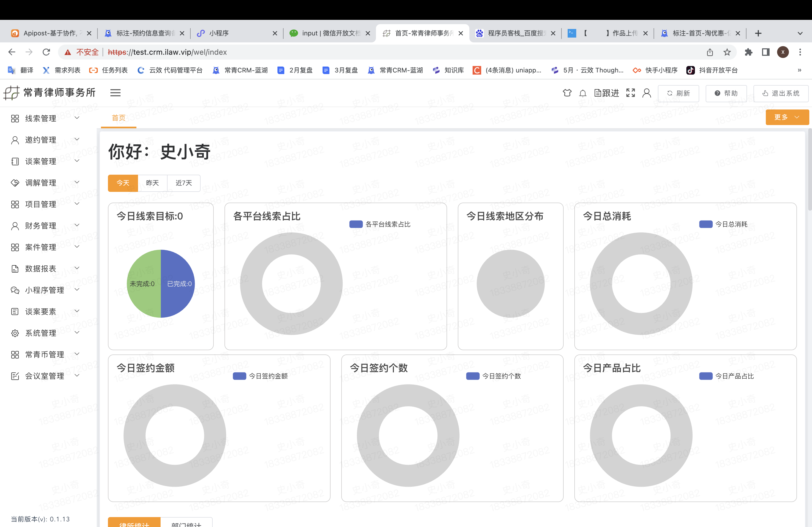This screenshot has width=812, height=527.
Task: Open 知识库 bookmark
Action: pos(448,70)
